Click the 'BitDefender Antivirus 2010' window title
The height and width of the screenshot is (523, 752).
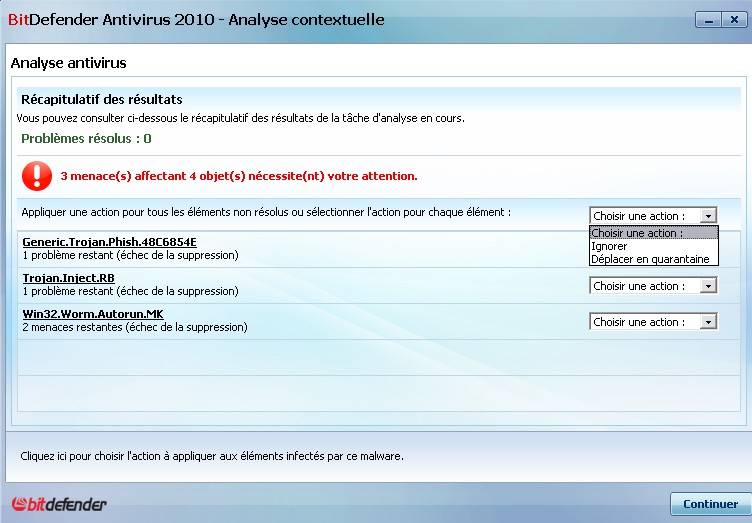[196, 20]
